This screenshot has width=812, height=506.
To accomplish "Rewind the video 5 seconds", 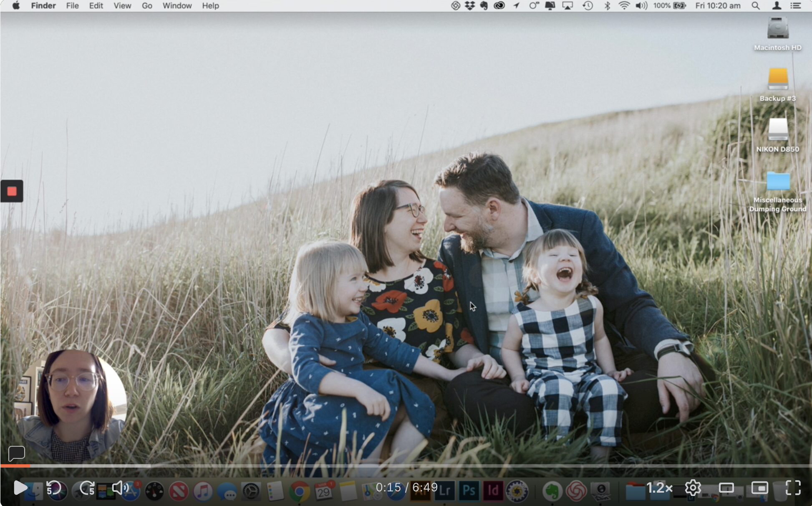I will coord(53,488).
